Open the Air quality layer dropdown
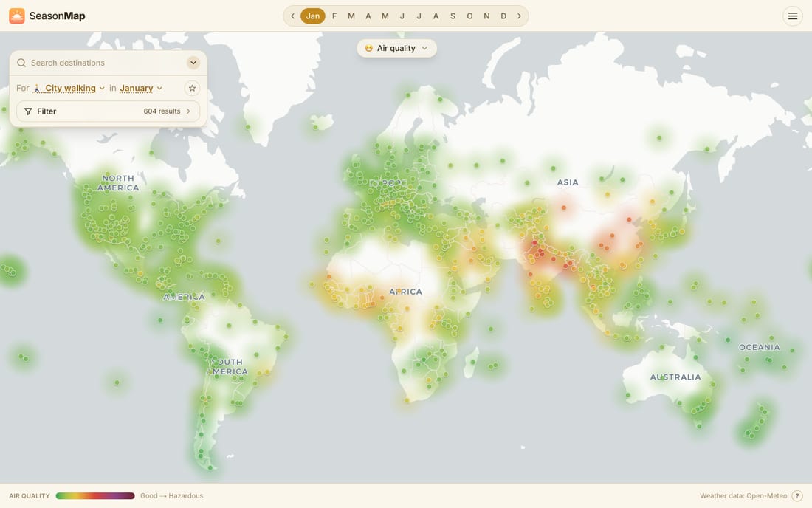The height and width of the screenshot is (508, 812). (x=396, y=48)
